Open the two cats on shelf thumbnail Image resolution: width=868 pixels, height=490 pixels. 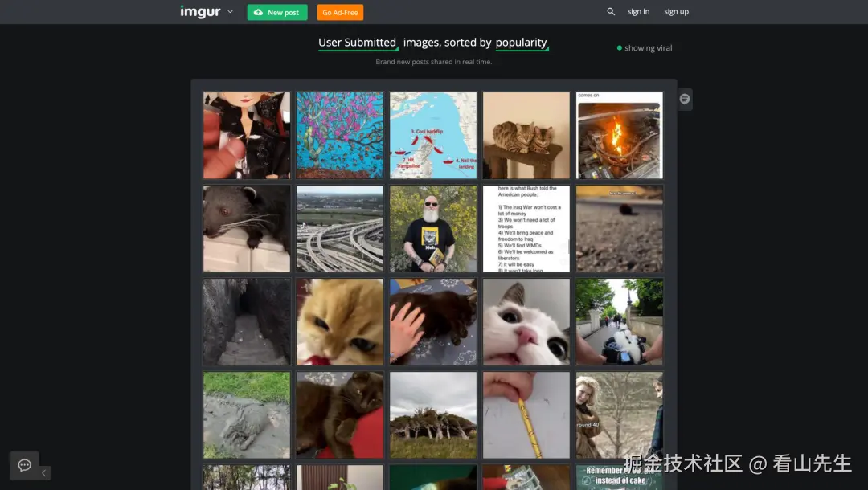click(x=526, y=136)
